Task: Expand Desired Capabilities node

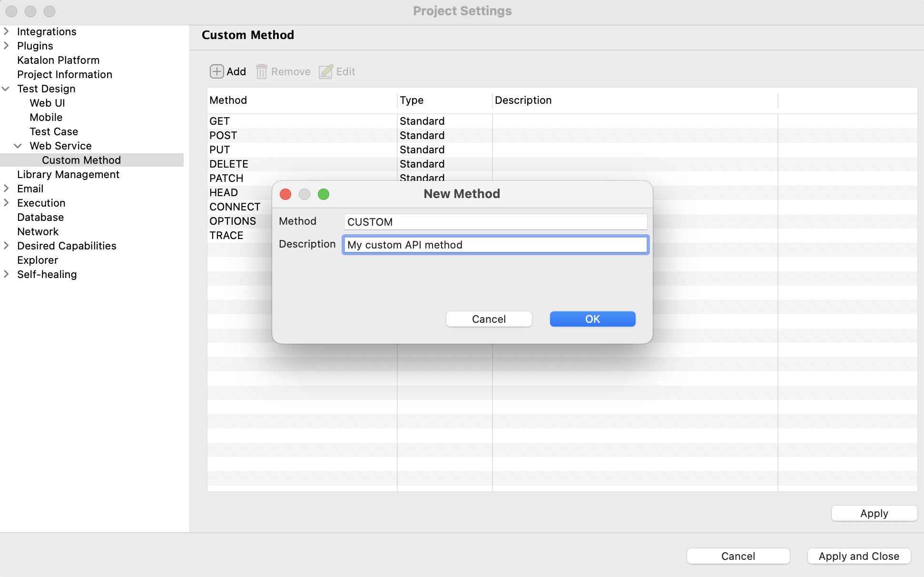Action: click(6, 246)
